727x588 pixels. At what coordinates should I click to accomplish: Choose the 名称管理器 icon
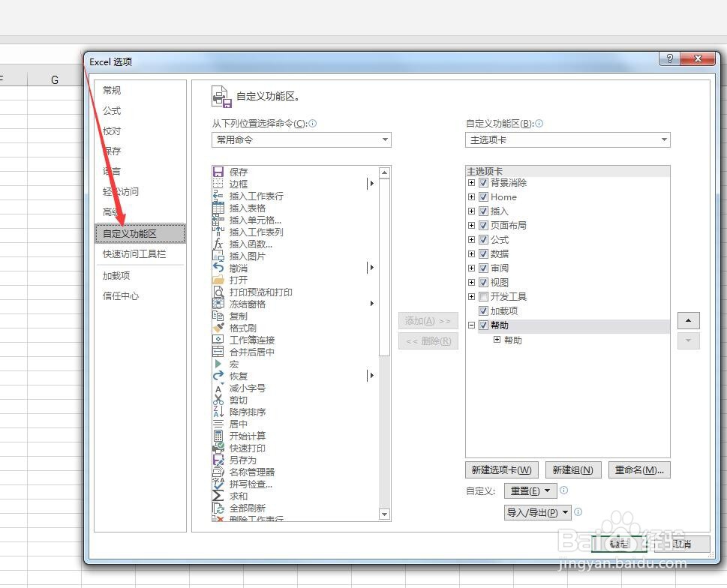pyautogui.click(x=218, y=472)
